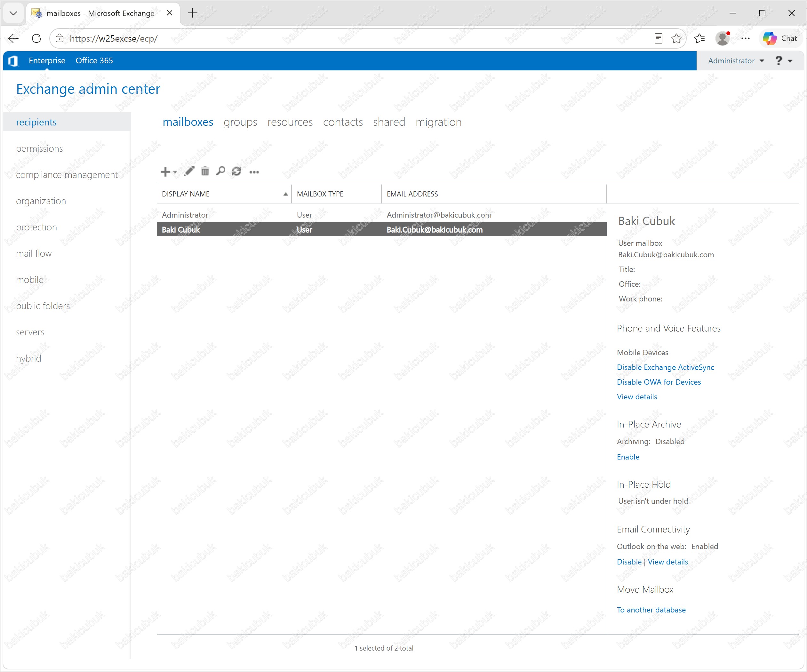The width and height of the screenshot is (807, 672).
Task: Click Administrator@bakicubuk.com email cell
Action: tap(439, 215)
